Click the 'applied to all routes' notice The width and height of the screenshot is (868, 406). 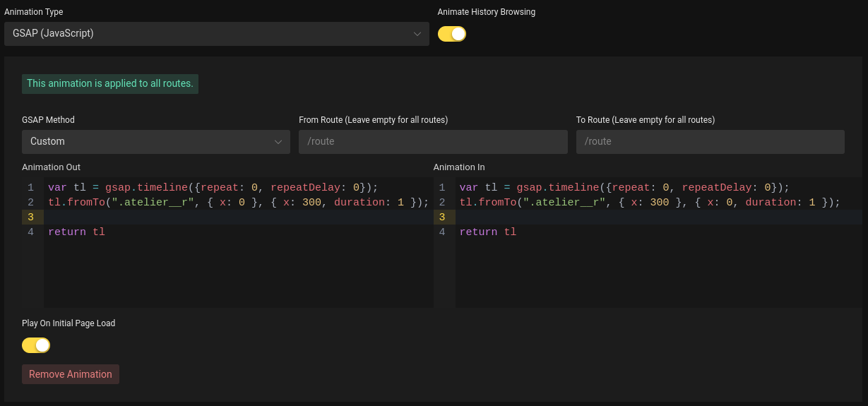coord(110,83)
